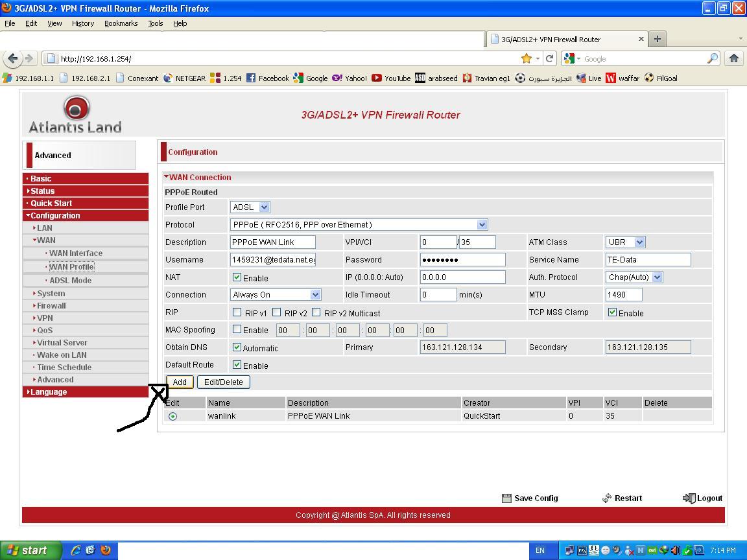Launch Internet Explorer from quick launch
Screen dimensions: 747x560
[76, 550]
